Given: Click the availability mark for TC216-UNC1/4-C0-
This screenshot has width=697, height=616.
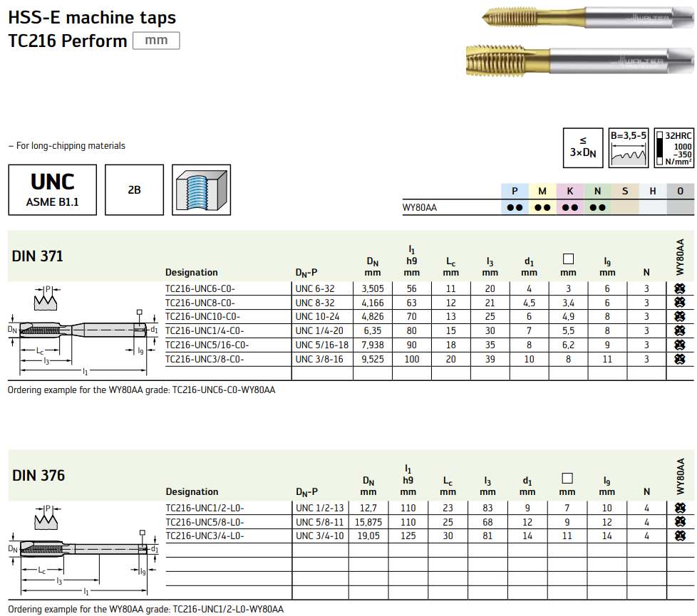Looking at the screenshot, I should click(x=680, y=331).
